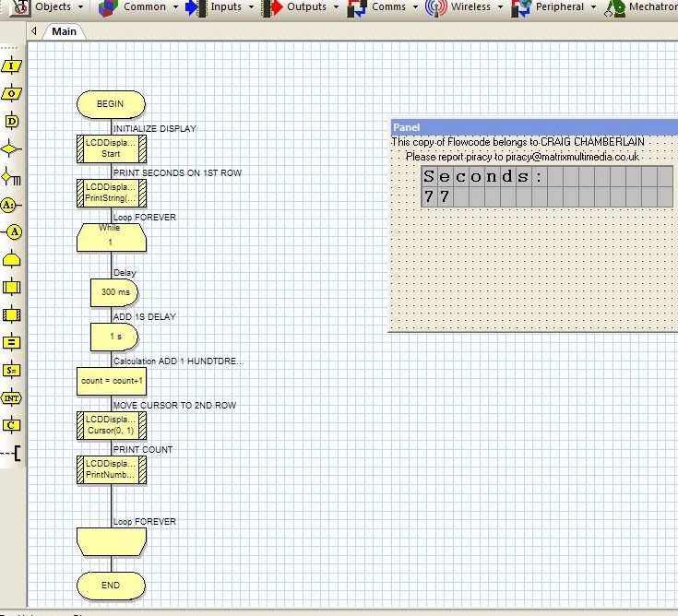This screenshot has width=678, height=616.
Task: Open the Common components menu label
Action: click(145, 6)
